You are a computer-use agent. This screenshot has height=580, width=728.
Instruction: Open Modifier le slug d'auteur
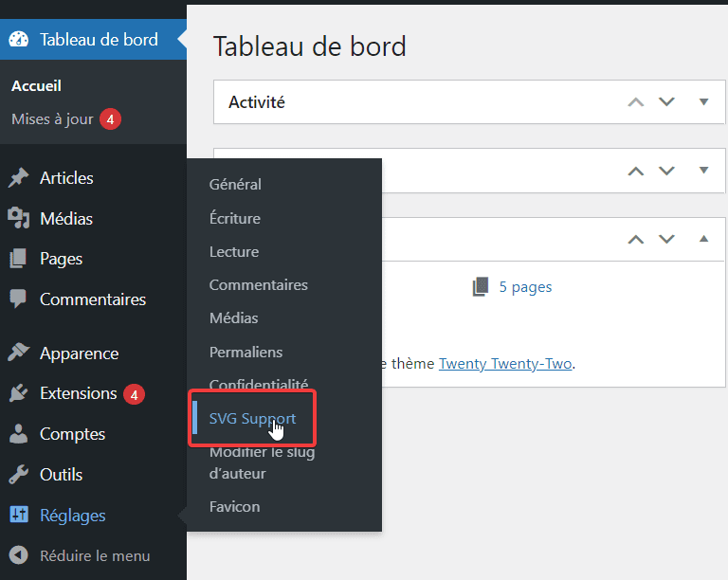262,462
